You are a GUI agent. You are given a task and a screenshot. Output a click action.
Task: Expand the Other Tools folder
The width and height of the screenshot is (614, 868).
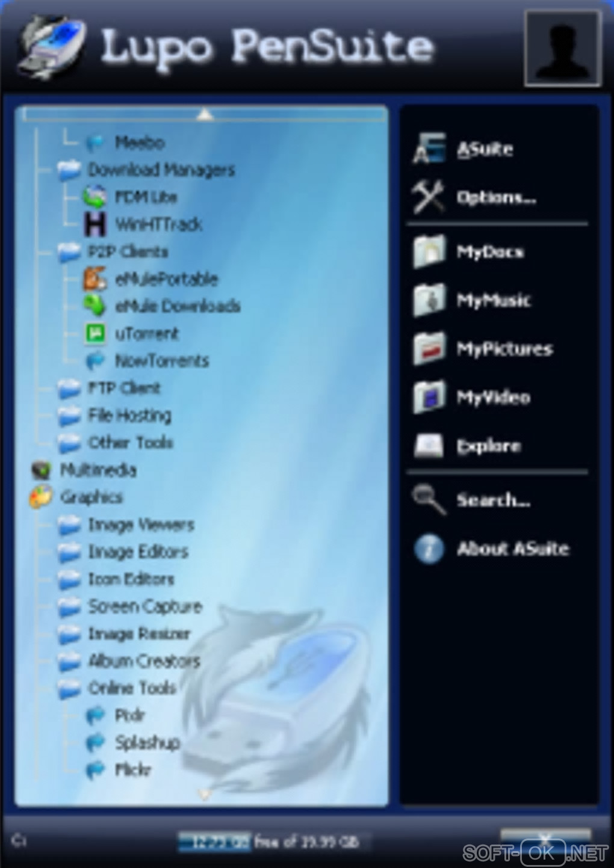[69, 443]
